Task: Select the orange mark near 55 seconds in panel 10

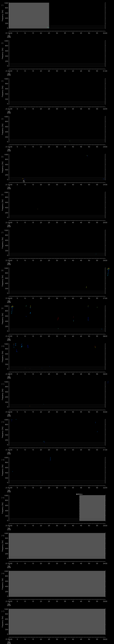Action: point(95,347)
